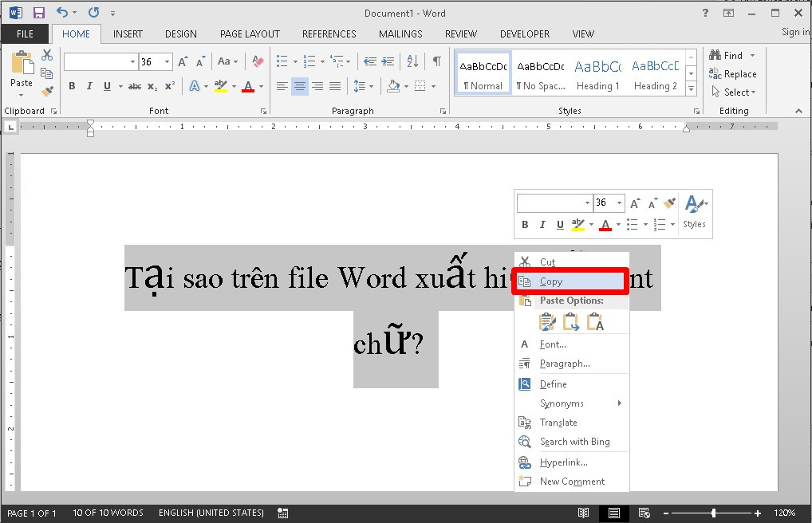Click the Clear All Formatting icon
This screenshot has width=812, height=523.
257,61
